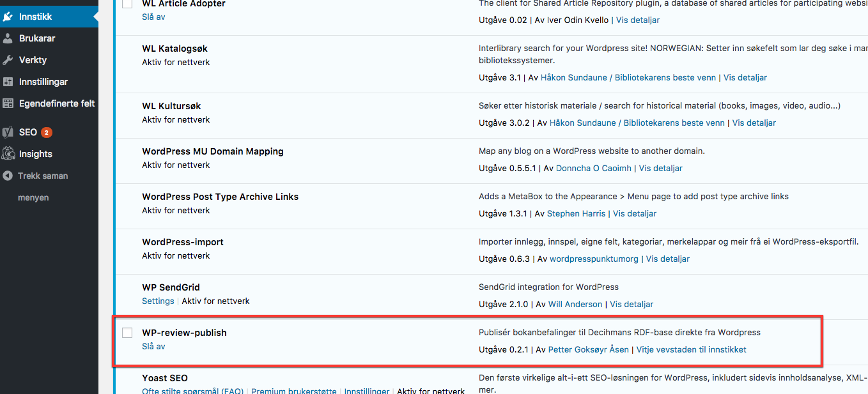Click the Verkty wrench icon
Viewport: 868px width, 394px height.
8,60
